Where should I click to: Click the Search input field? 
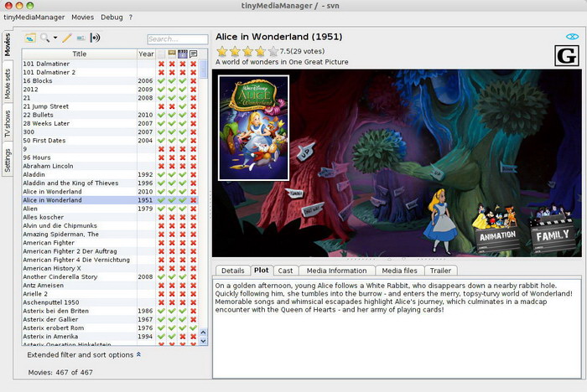(x=177, y=39)
